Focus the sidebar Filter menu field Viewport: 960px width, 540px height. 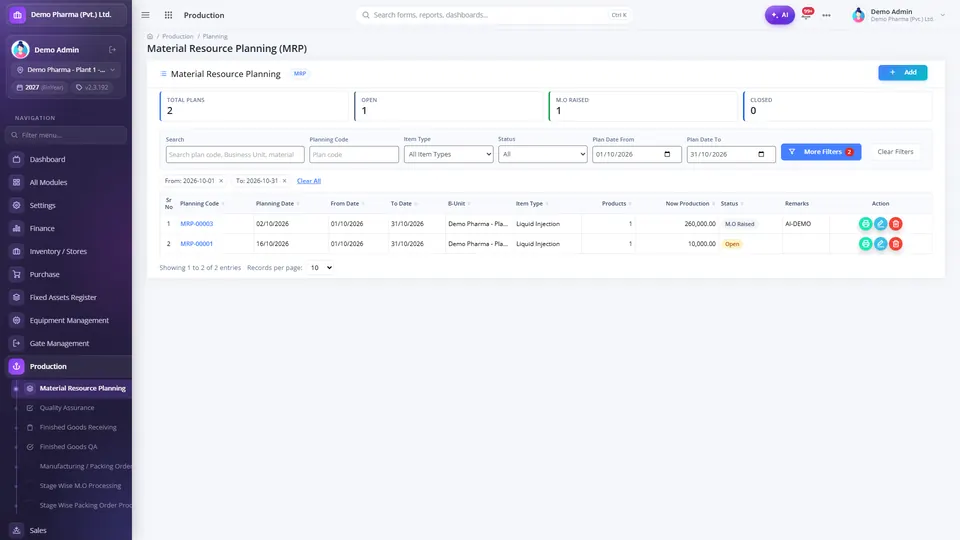pos(66,135)
